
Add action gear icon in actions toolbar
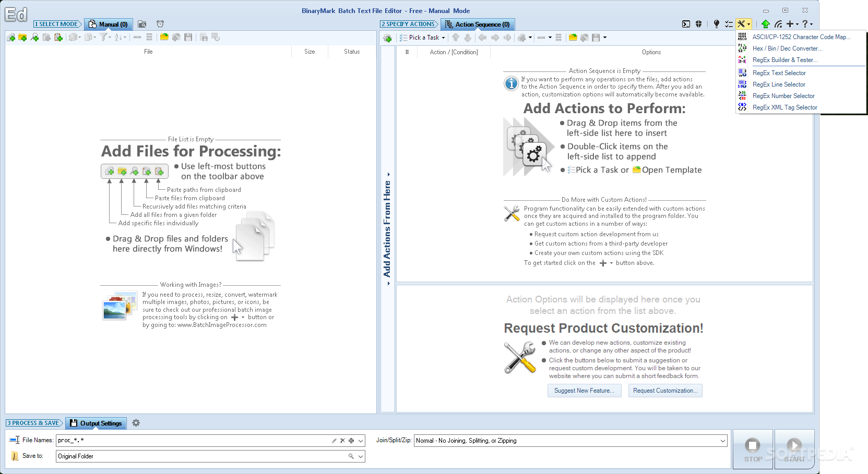(387, 38)
